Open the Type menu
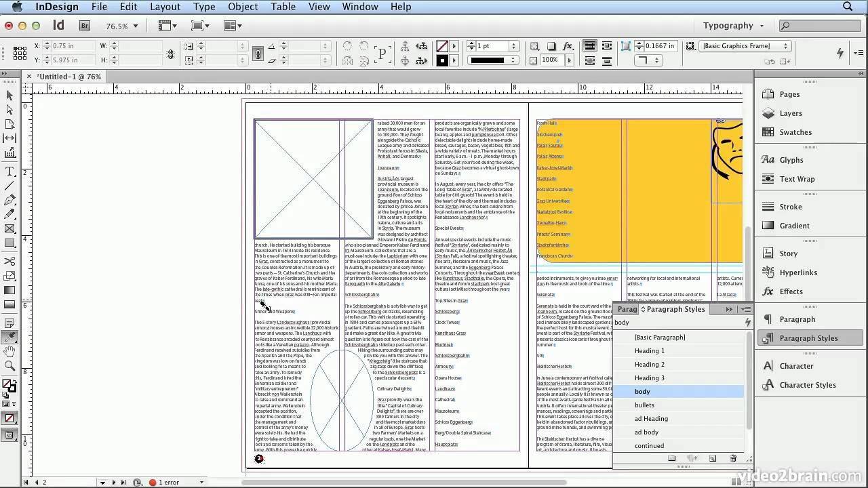 click(204, 7)
